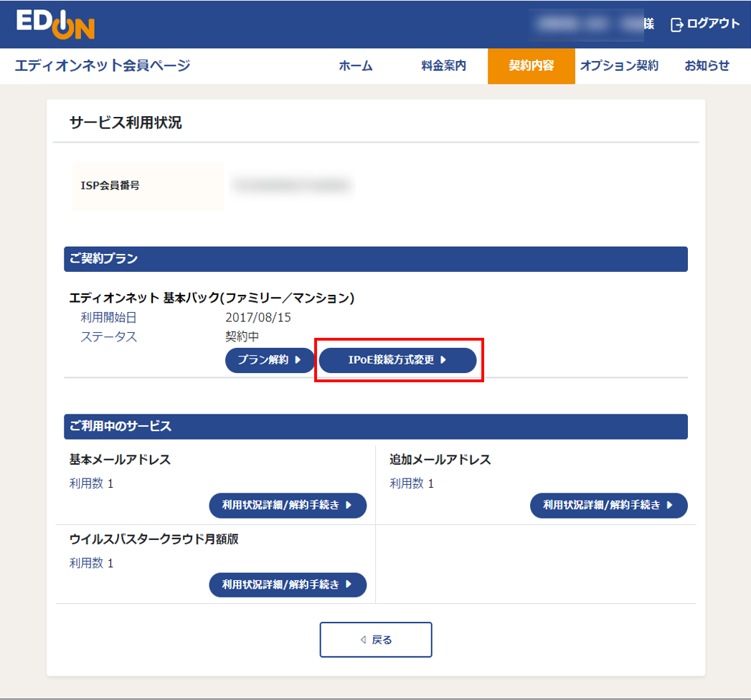This screenshot has height=700, width=751.
Task: Click the arrow on 基本メールアドレス's details button
Action: click(349, 505)
